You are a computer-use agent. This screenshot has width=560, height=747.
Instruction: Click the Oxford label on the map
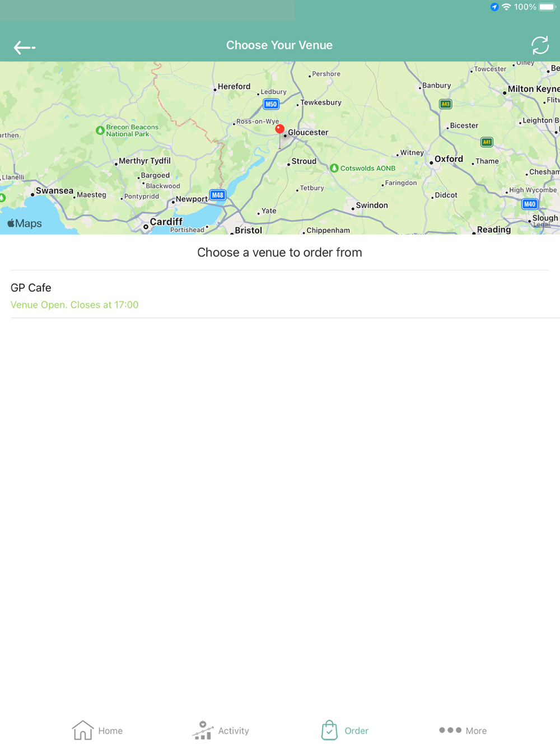449,159
